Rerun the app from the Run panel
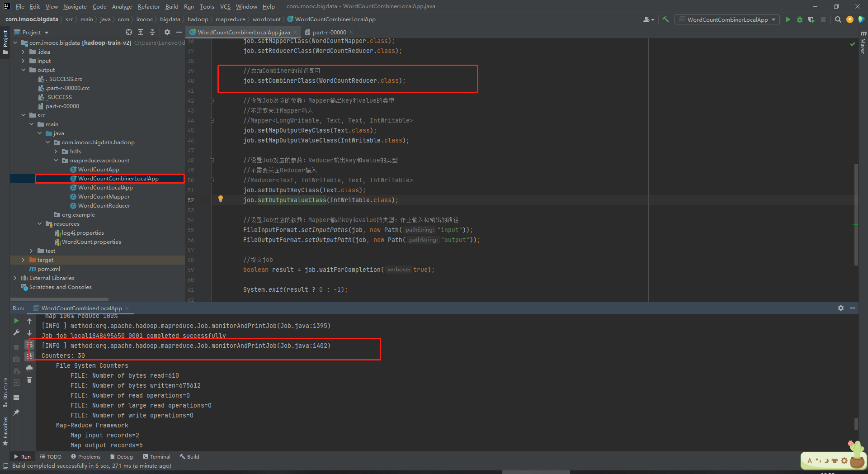The image size is (868, 474). tap(16, 321)
